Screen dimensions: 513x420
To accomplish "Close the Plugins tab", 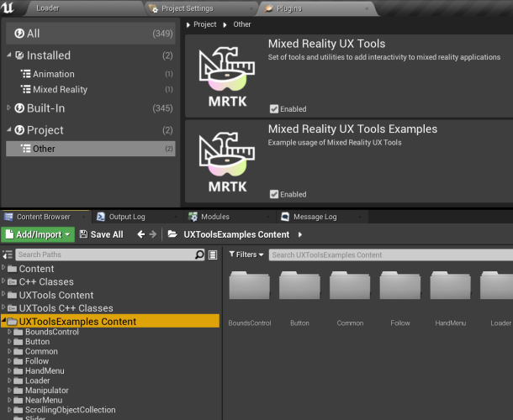I will pyautogui.click(x=367, y=8).
